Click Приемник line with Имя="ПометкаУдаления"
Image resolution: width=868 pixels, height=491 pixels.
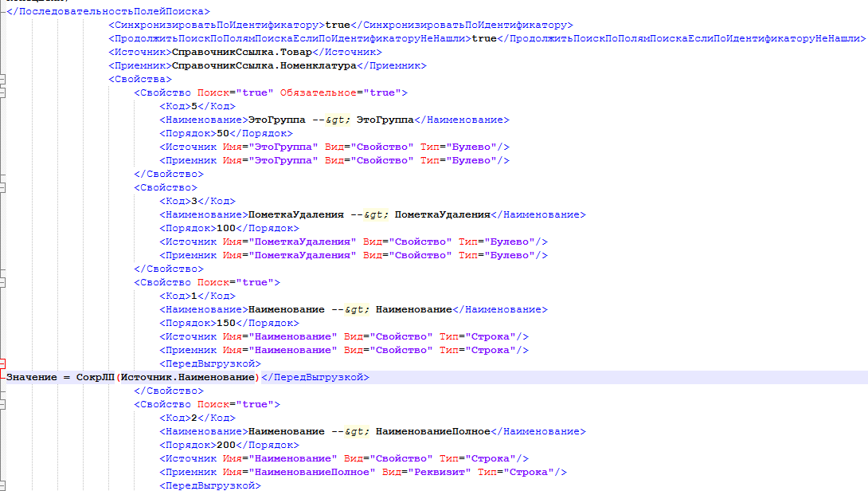pyautogui.click(x=354, y=256)
